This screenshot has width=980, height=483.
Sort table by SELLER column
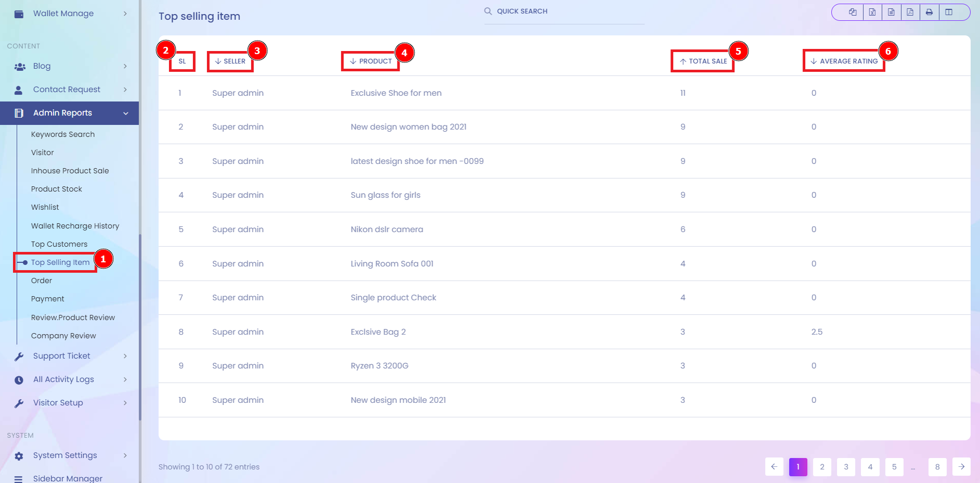[x=230, y=61]
